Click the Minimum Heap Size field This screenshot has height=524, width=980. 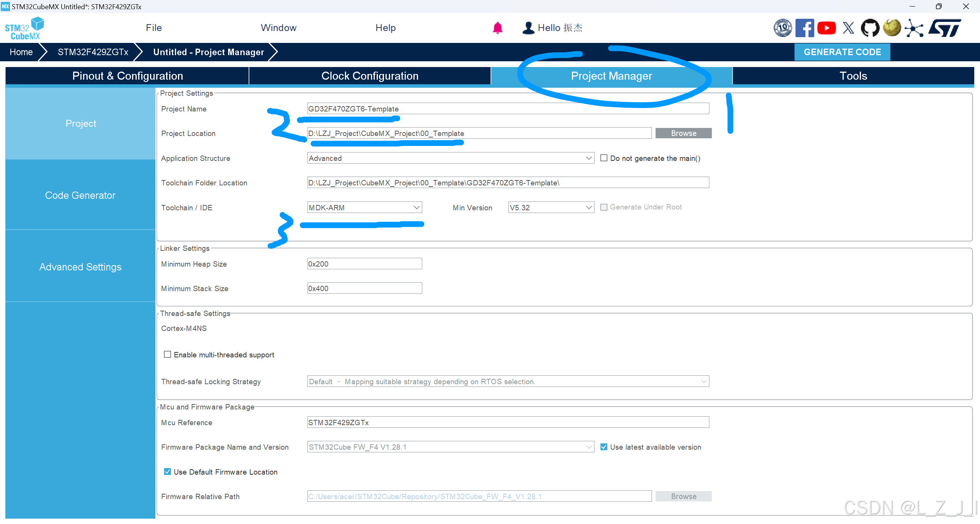[364, 264]
